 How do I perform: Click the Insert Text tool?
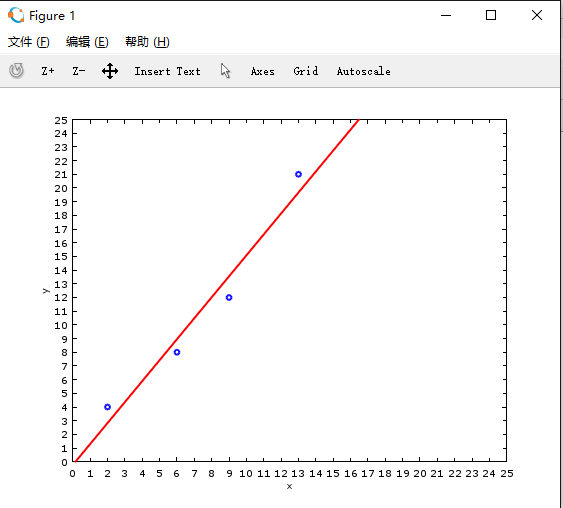[x=167, y=71]
